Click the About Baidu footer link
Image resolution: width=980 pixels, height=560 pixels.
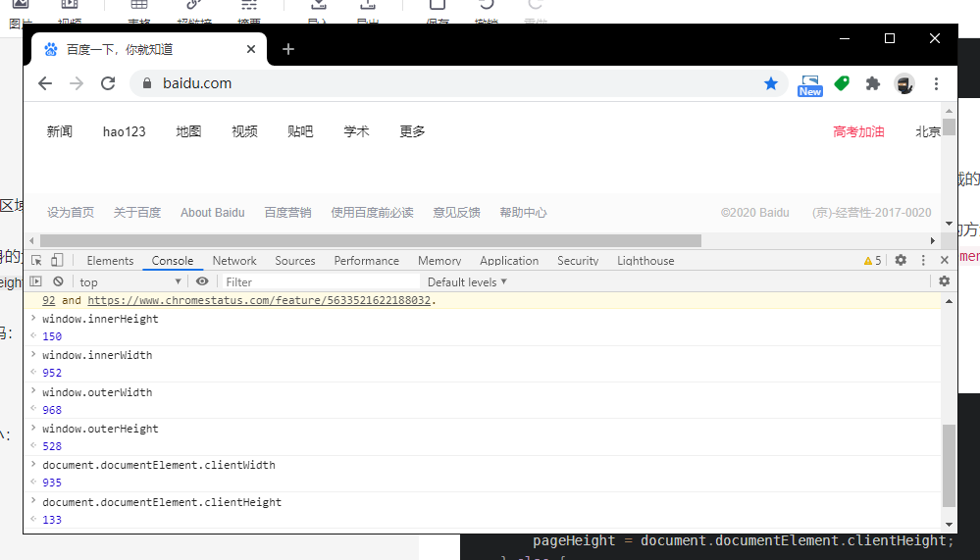pos(213,213)
